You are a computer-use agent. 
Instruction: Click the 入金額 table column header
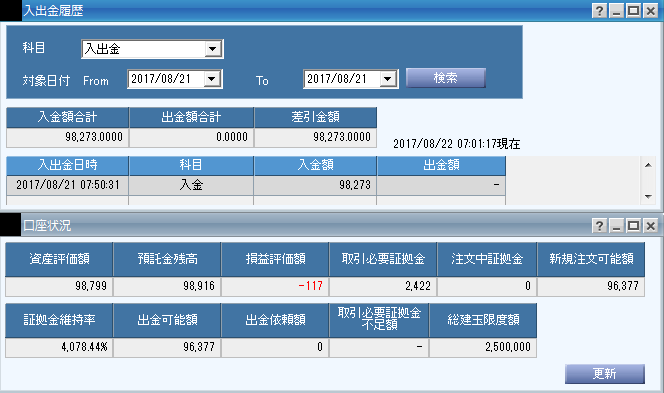(x=315, y=165)
